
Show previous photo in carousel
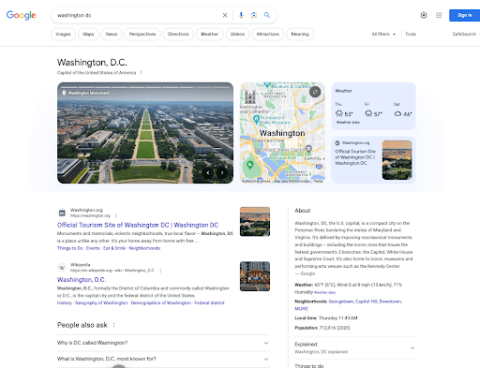208,173
